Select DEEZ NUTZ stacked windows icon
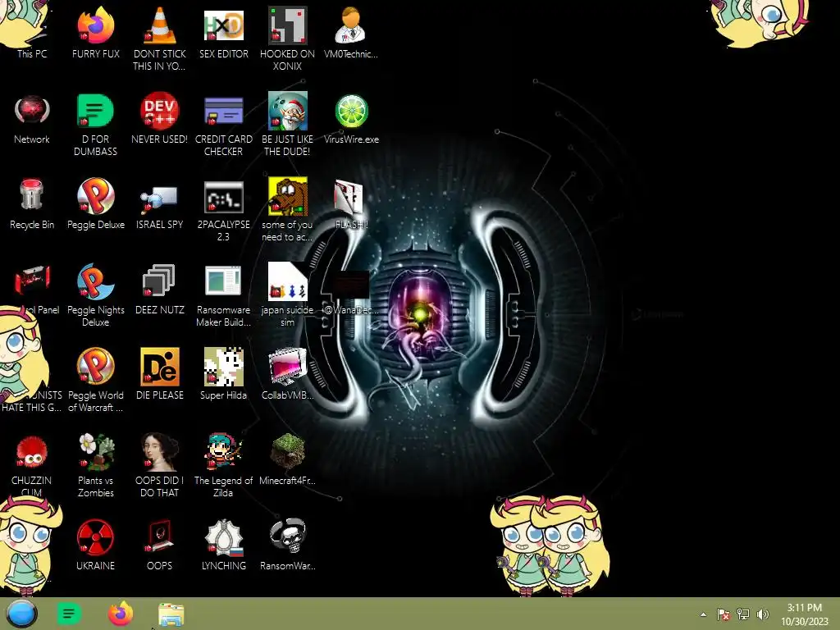Viewport: 840px width, 630px height. (160, 290)
